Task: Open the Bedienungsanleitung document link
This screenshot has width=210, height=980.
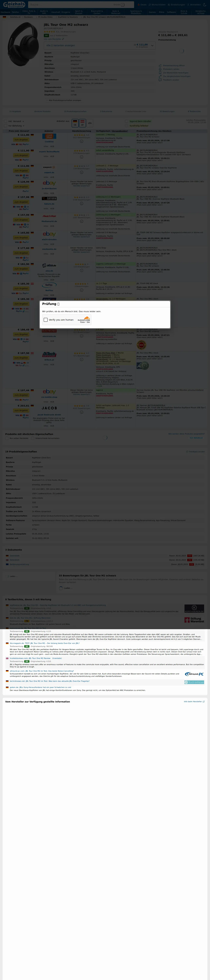Action: pyautogui.click(x=19, y=565)
